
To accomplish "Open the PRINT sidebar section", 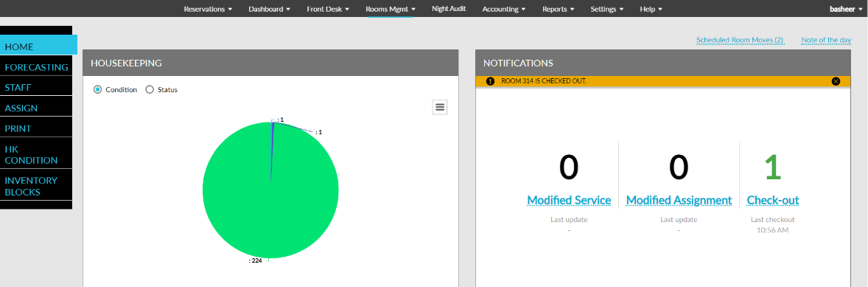I will [36, 128].
